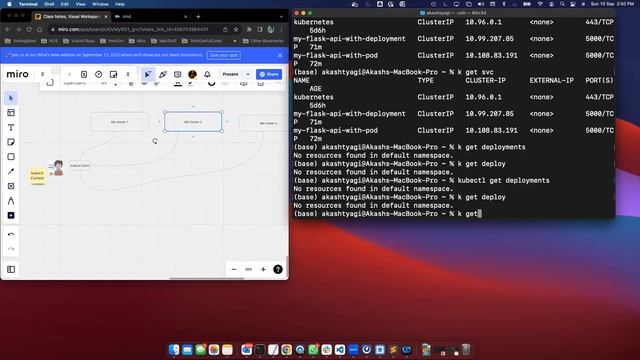Open the View menu in menu bar
This screenshot has width=640, height=360.
[80, 4]
